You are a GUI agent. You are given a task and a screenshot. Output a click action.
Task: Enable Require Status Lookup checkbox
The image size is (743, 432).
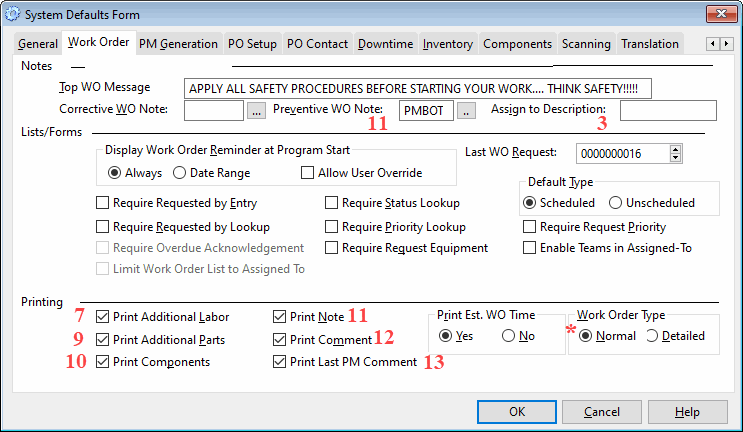(x=332, y=203)
